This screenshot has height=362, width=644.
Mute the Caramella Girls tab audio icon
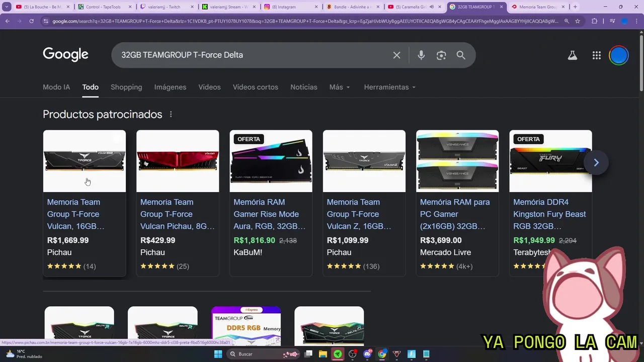(431, 7)
